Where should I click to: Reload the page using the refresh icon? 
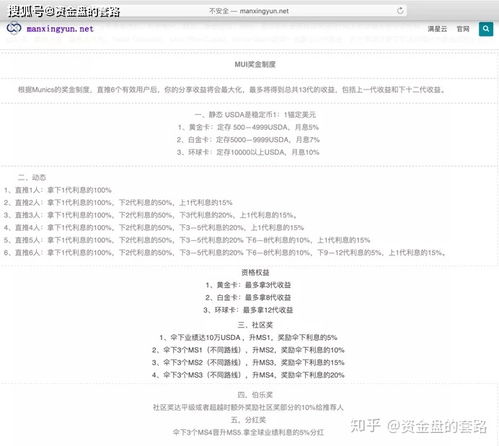(400, 11)
